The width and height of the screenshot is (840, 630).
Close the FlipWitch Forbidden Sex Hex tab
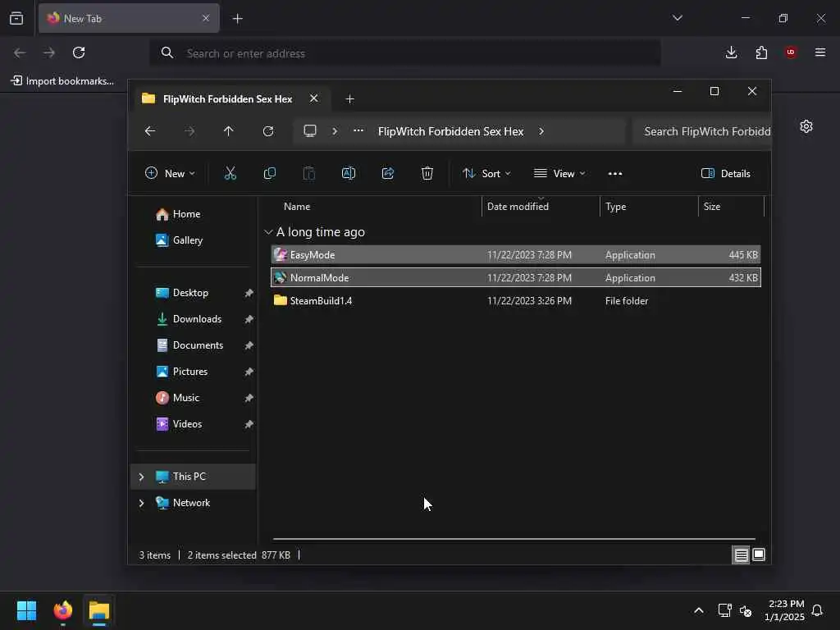(314, 98)
